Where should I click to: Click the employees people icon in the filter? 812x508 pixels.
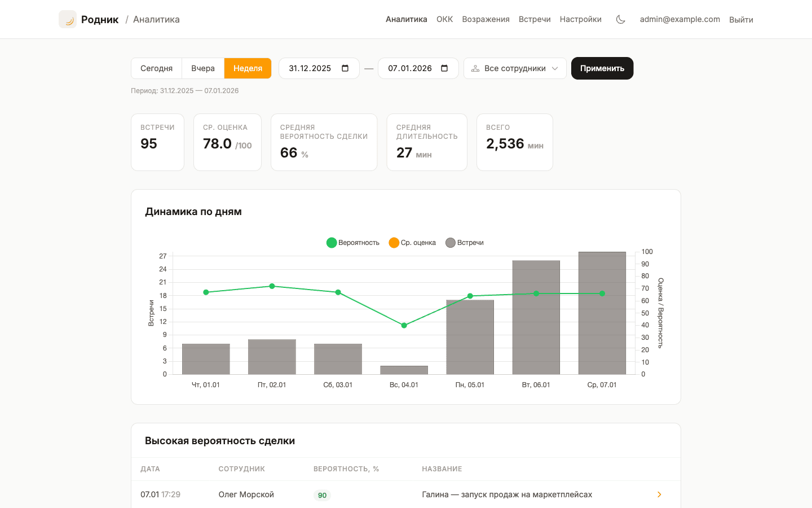pos(475,68)
